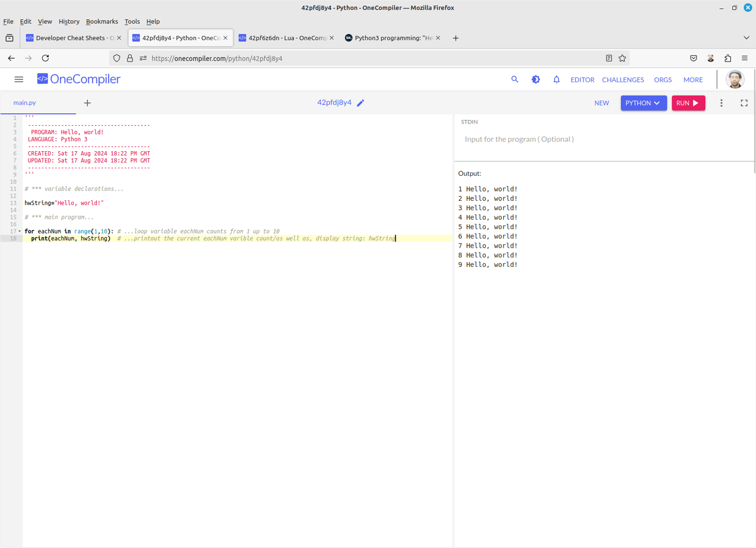Viewport: 756px width, 548px height.
Task: Open tracking protection shield icon
Action: [117, 58]
